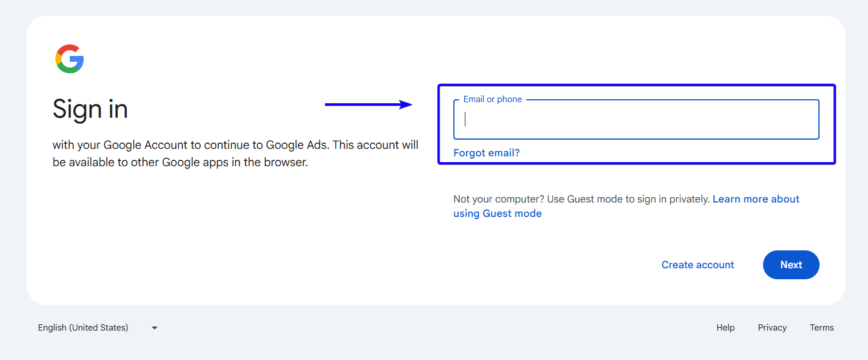Open the English (United States) language dropdown

[83, 327]
